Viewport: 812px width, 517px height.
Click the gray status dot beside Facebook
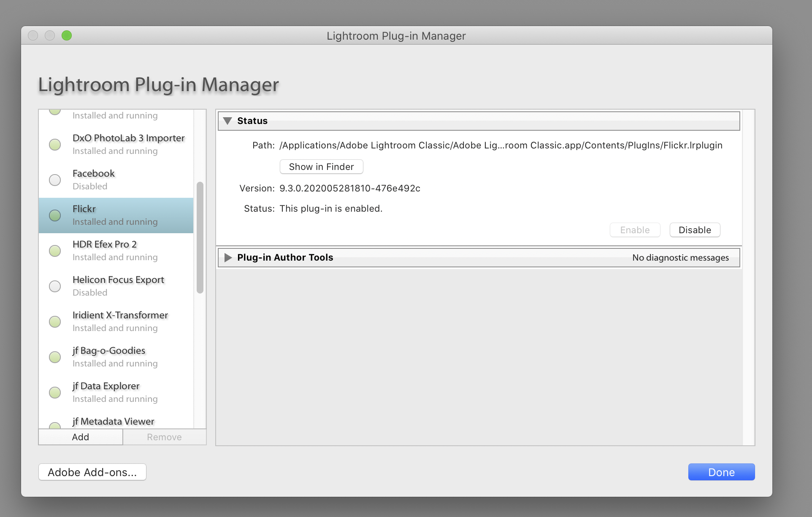pyautogui.click(x=55, y=180)
